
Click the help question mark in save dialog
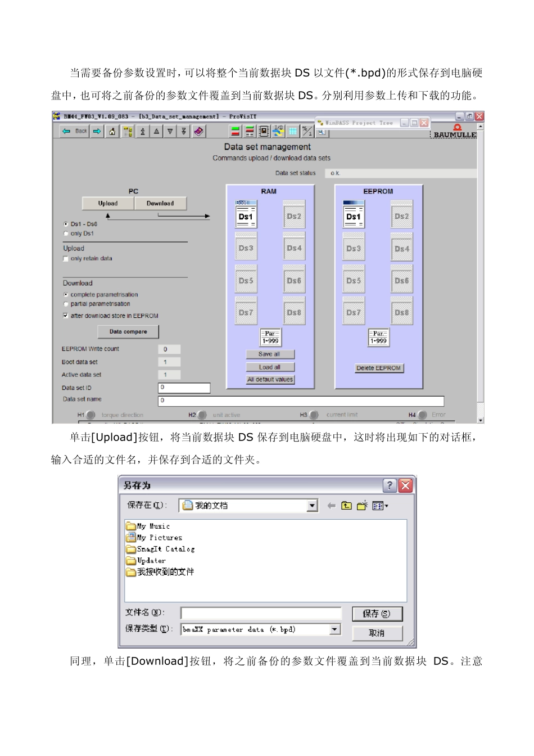(x=390, y=485)
